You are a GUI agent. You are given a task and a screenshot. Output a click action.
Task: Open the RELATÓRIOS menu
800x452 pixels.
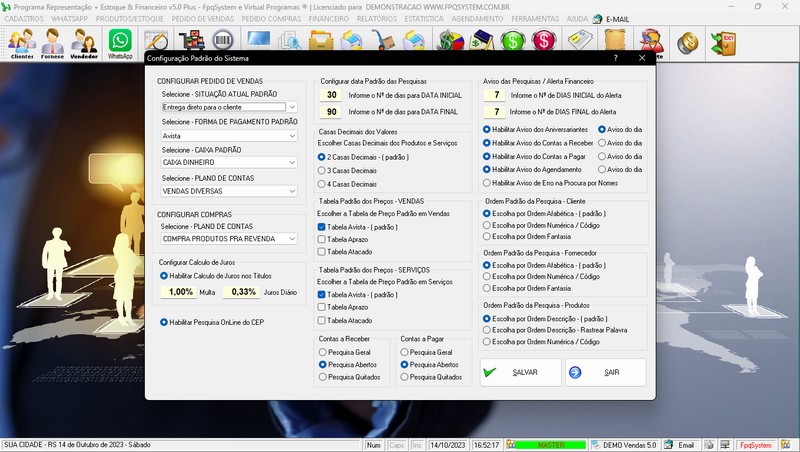[376, 19]
